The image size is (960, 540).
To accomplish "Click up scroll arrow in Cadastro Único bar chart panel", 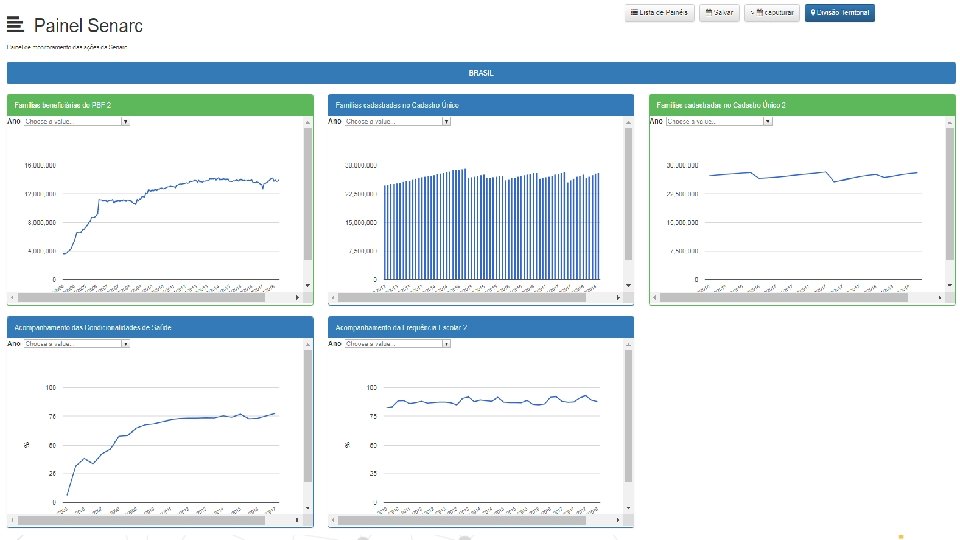I will 628,122.
